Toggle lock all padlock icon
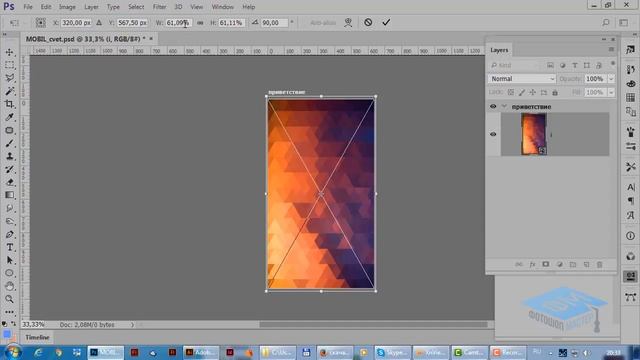The image size is (640, 360). click(x=555, y=93)
